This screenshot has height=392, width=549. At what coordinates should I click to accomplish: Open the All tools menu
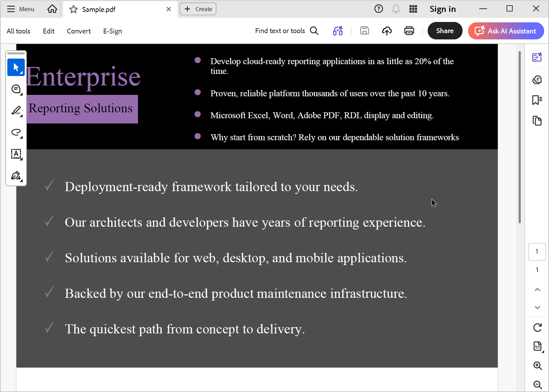click(x=18, y=31)
